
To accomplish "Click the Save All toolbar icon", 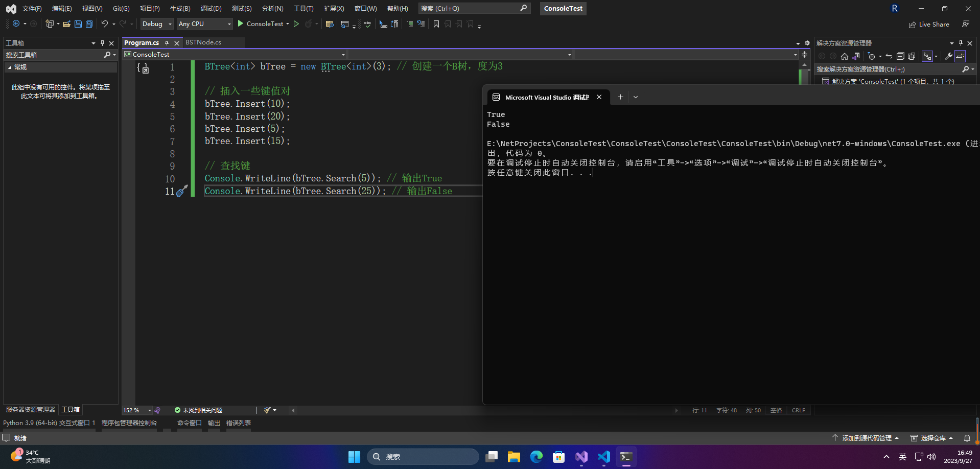I will tap(89, 24).
